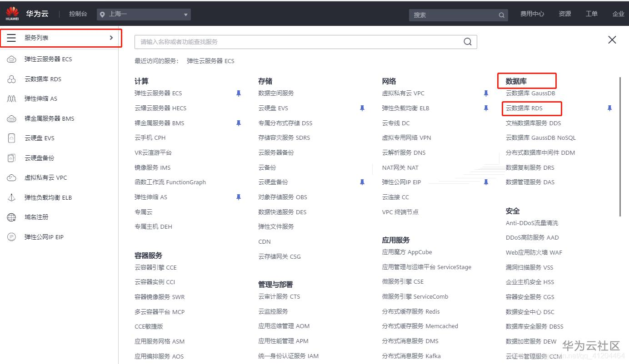Click the magnifier icon in the service search bar
629x364 pixels.
click(468, 42)
